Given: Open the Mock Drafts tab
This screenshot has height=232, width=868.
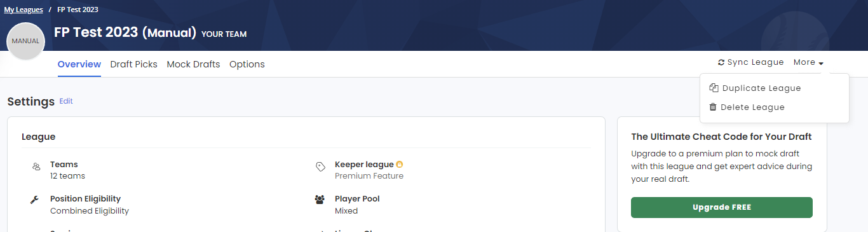Looking at the screenshot, I should click(193, 64).
